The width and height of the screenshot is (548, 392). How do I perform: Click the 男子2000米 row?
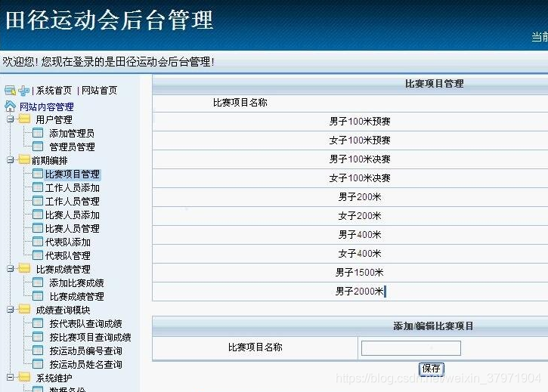point(350,292)
